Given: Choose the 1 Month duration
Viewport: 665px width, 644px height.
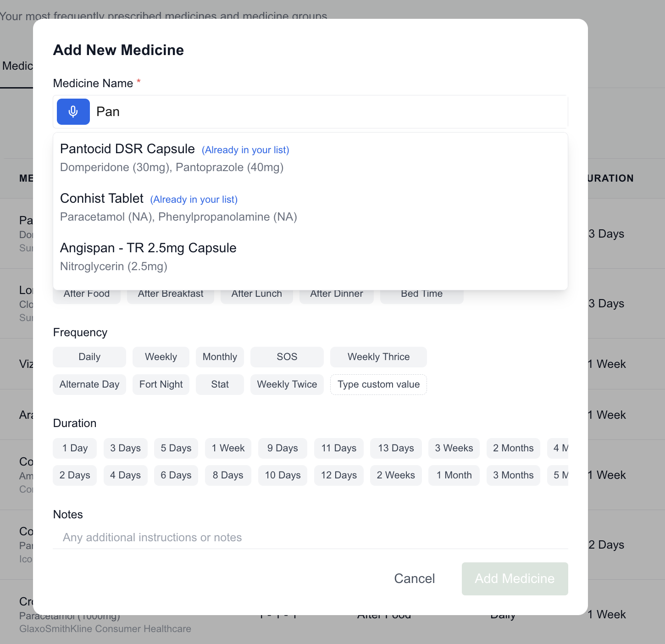Looking at the screenshot, I should click(x=454, y=475).
